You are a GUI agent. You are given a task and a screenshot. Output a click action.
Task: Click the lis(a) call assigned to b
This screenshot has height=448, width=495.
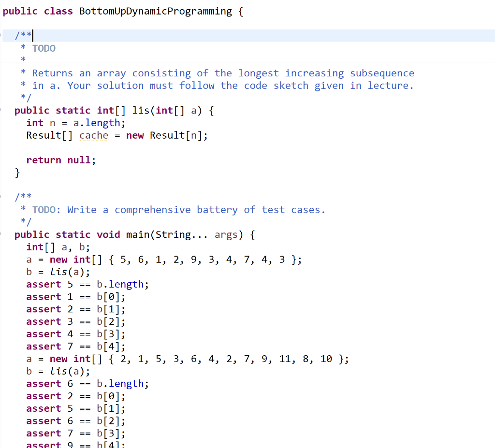click(x=68, y=272)
